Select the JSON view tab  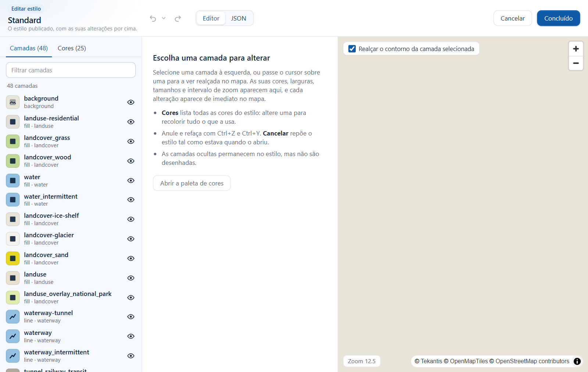click(x=239, y=18)
